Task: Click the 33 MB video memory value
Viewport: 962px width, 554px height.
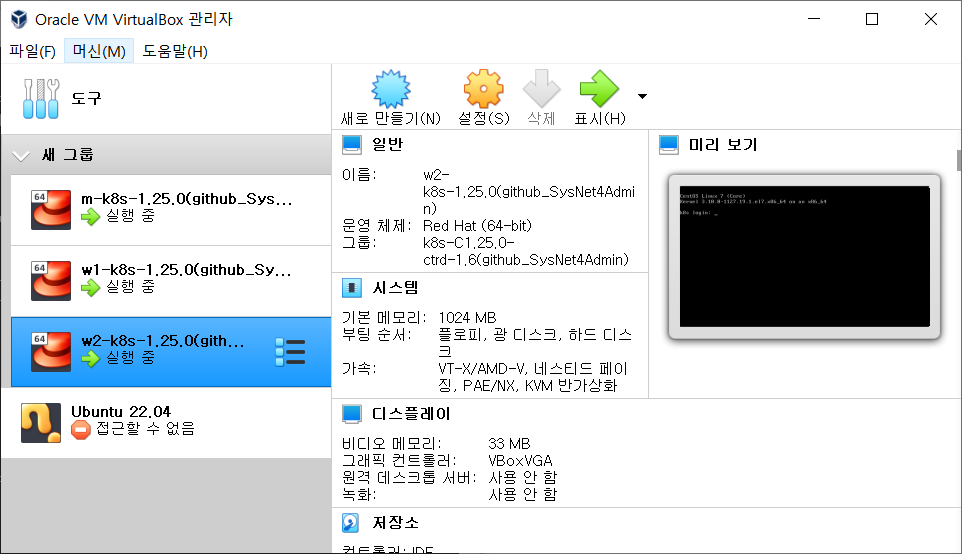Action: (509, 444)
